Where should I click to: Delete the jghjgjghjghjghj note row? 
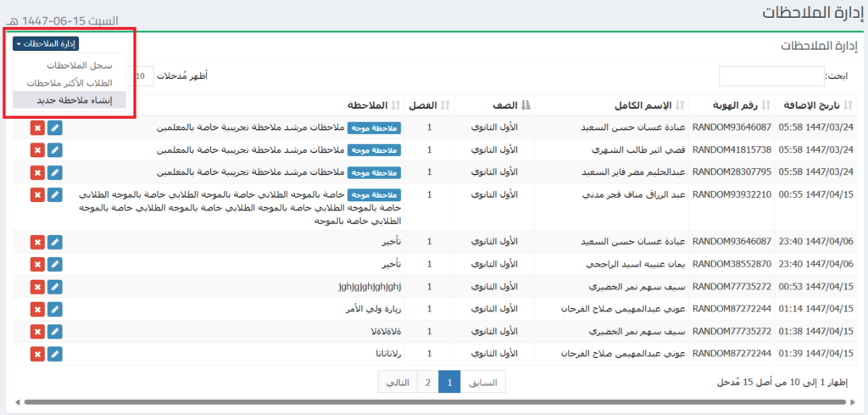click(x=37, y=286)
